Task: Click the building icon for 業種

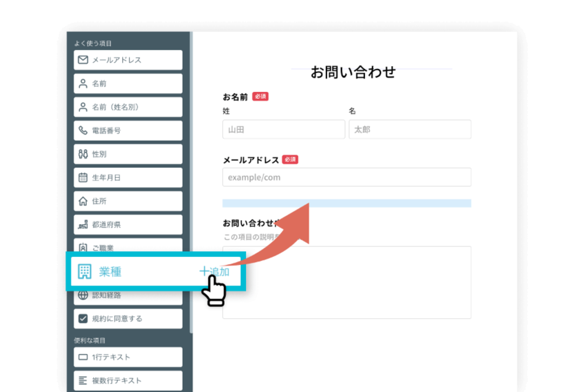Action: pyautogui.click(x=84, y=272)
